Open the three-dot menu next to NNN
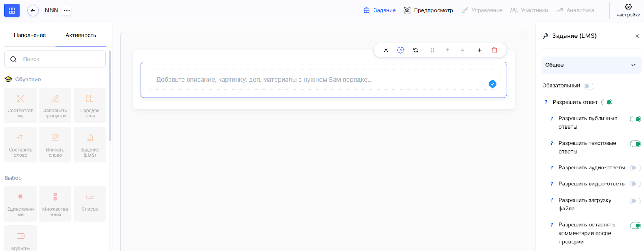Image resolution: width=644 pixels, height=251 pixels. click(x=67, y=10)
